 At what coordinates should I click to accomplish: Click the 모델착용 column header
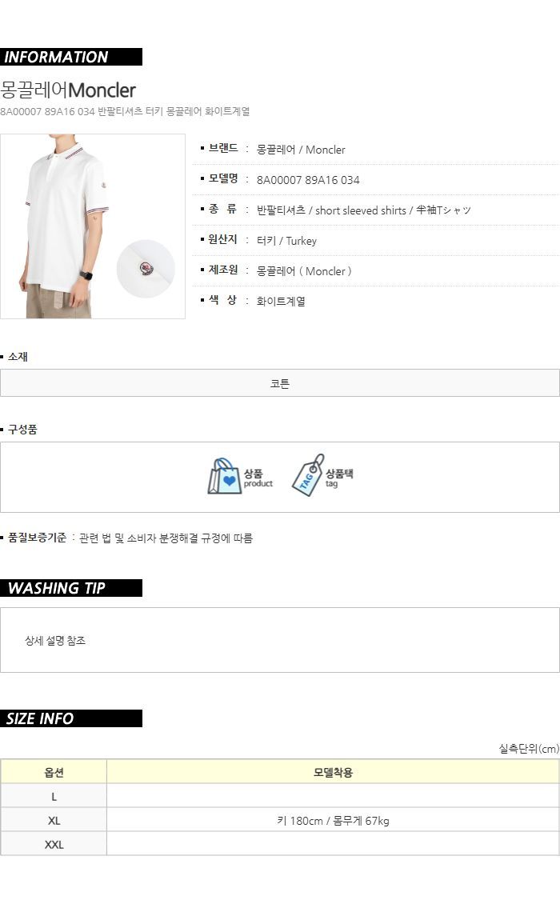point(333,772)
